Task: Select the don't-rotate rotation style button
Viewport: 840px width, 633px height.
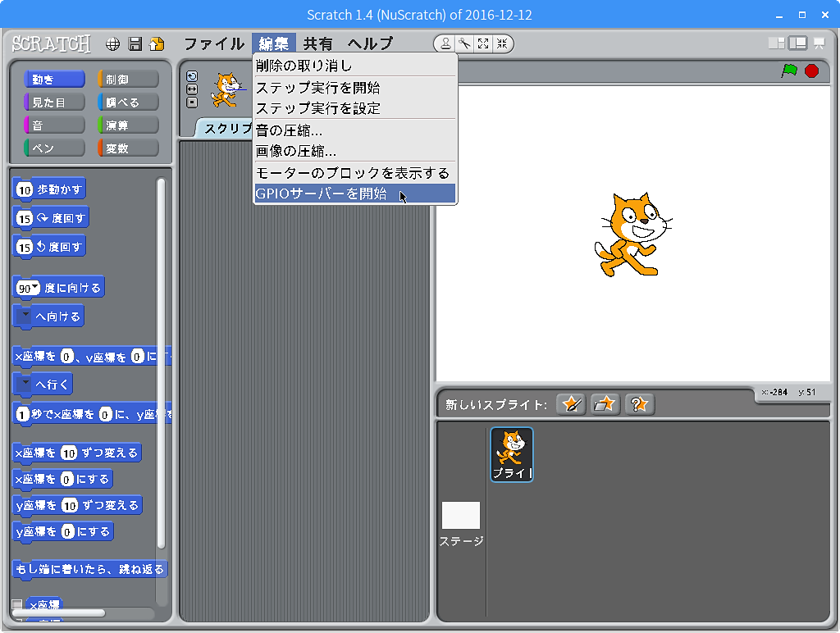Action: tap(192, 102)
